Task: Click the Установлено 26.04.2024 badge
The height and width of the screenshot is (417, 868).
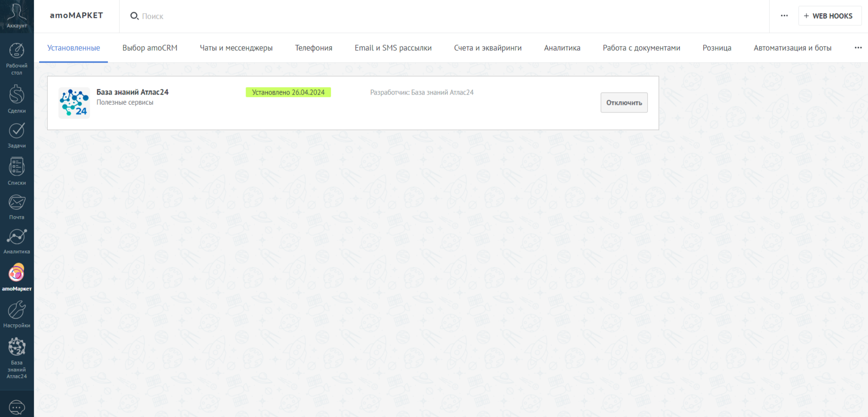Action: pyautogui.click(x=288, y=92)
